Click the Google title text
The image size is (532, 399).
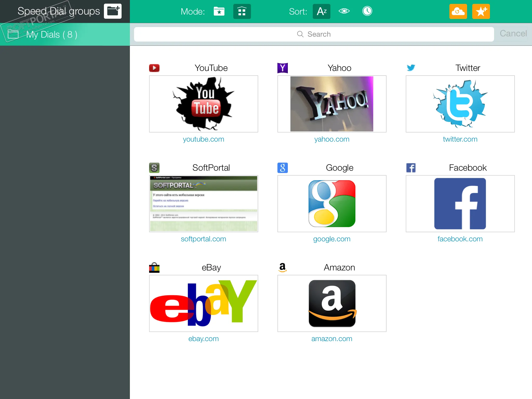pos(340,168)
